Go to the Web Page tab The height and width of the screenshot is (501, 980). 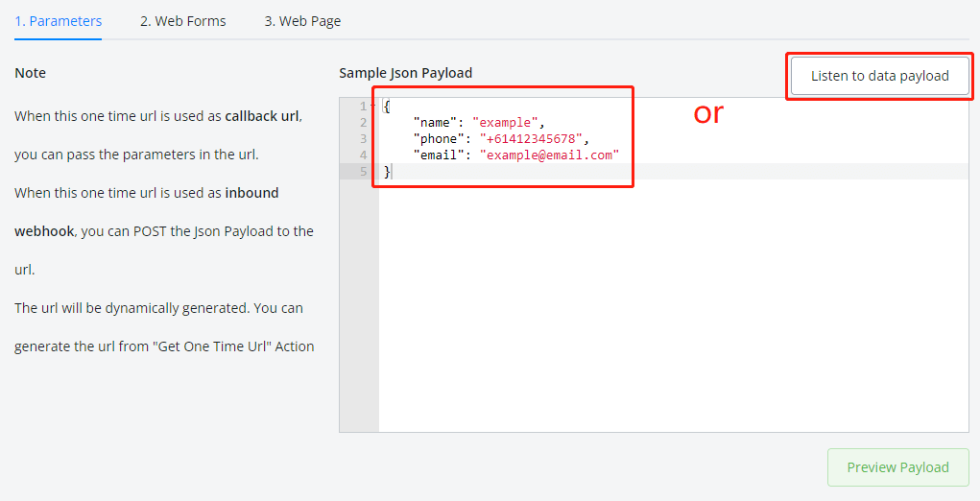(302, 21)
